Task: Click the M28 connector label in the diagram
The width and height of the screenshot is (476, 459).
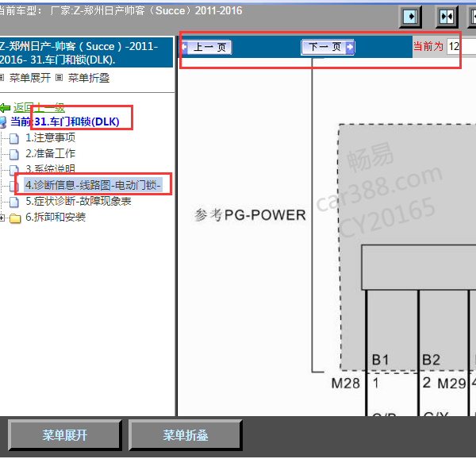Action: coord(345,384)
